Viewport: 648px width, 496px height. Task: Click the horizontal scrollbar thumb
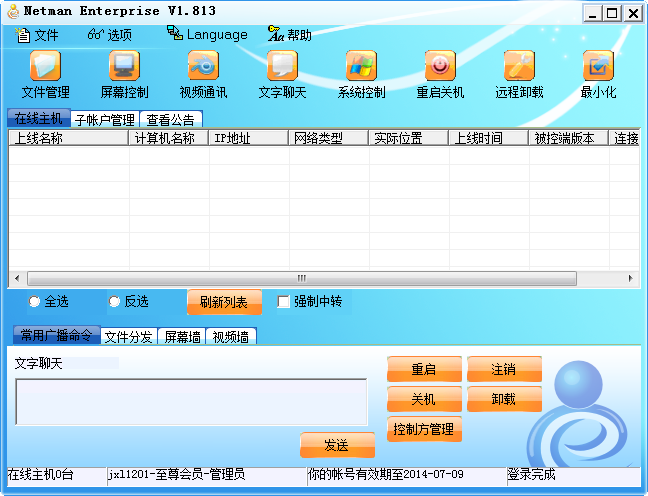(302, 278)
